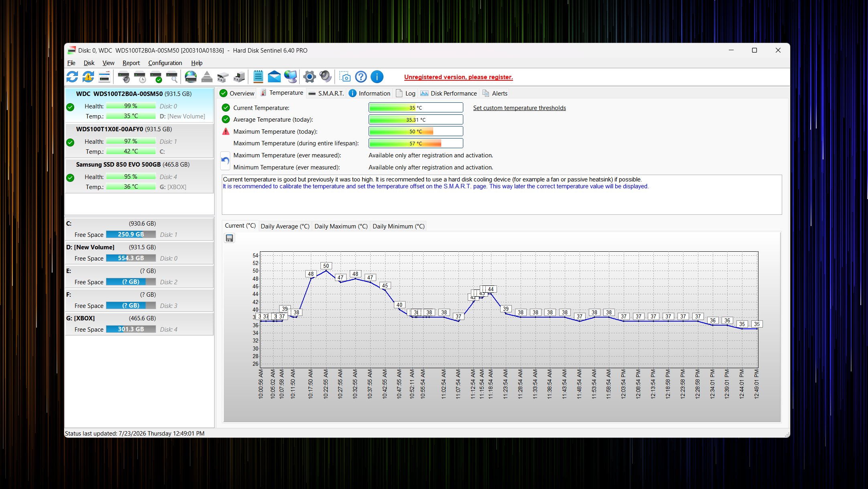Show the Daily Maximum (°C) chart tab
Image resolution: width=868 pixels, height=489 pixels.
(x=341, y=226)
